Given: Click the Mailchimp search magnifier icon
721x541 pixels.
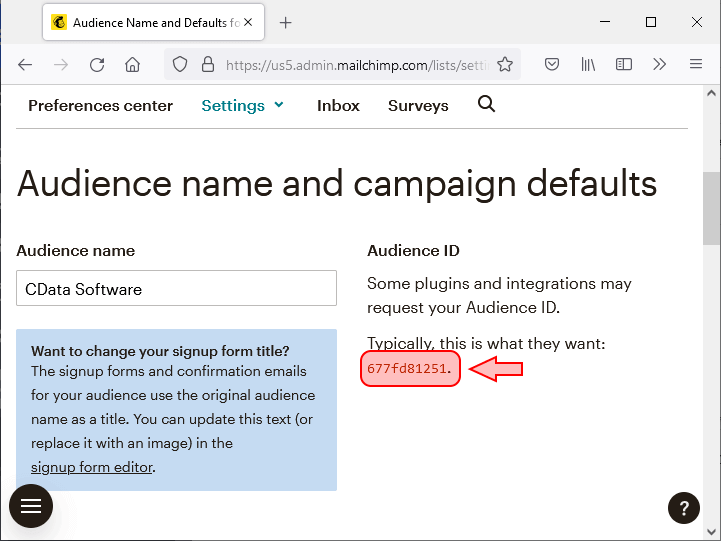Looking at the screenshot, I should (x=486, y=104).
